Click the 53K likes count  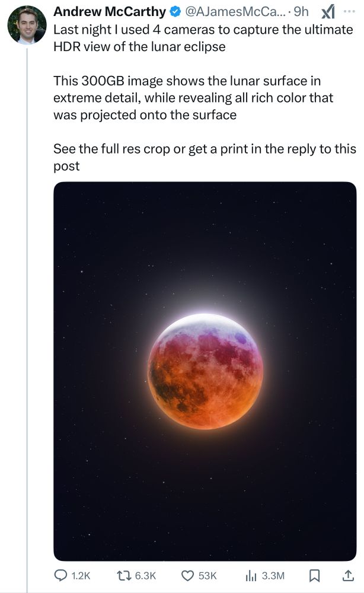pyautogui.click(x=208, y=575)
